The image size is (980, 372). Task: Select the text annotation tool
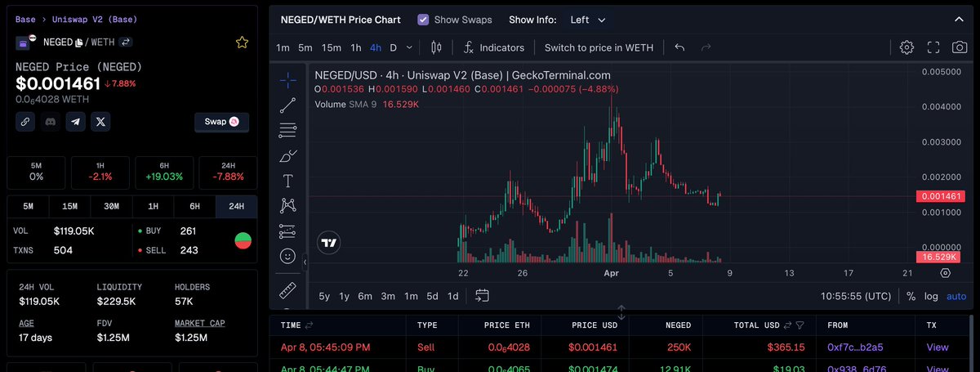(287, 180)
